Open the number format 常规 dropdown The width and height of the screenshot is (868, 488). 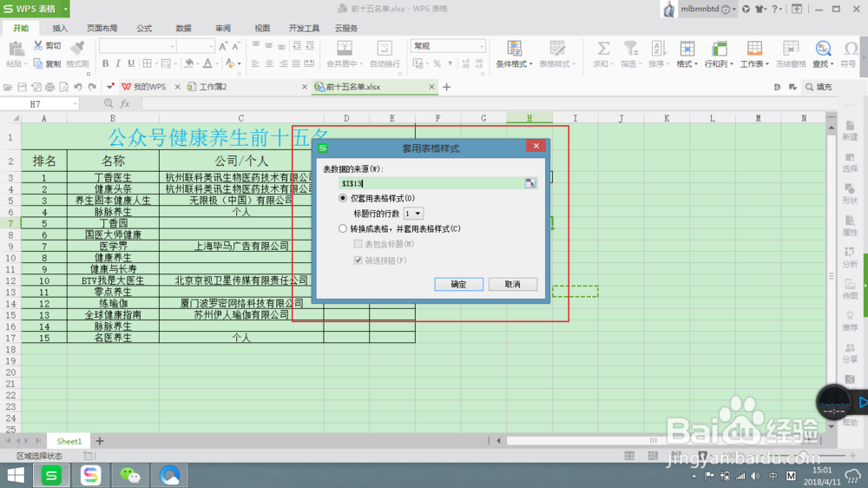(482, 46)
